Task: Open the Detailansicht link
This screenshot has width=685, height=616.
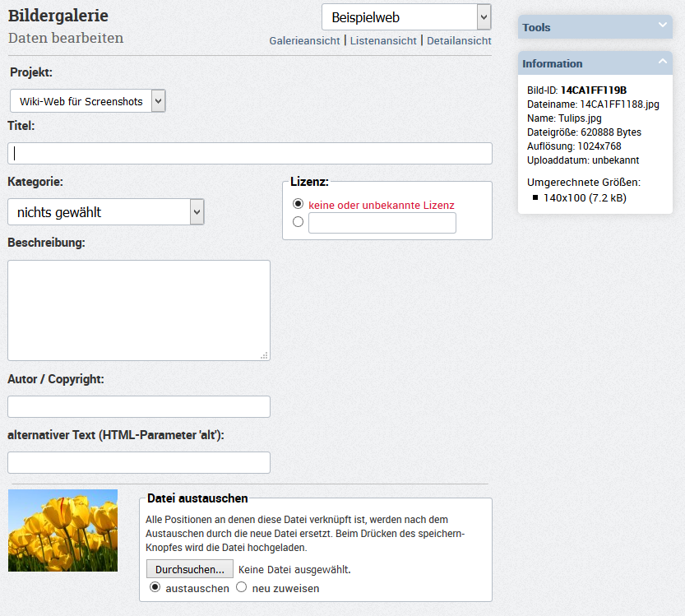Action: [459, 40]
